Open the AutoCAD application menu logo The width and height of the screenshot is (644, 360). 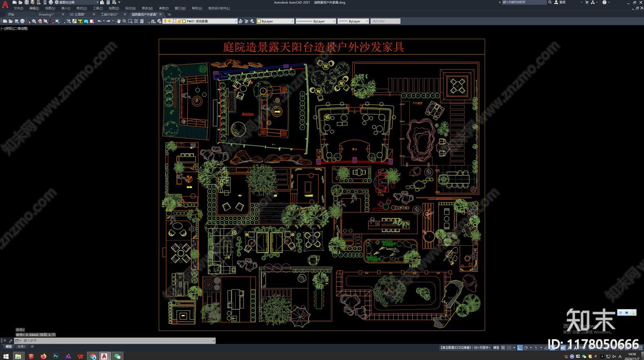pos(5,4)
